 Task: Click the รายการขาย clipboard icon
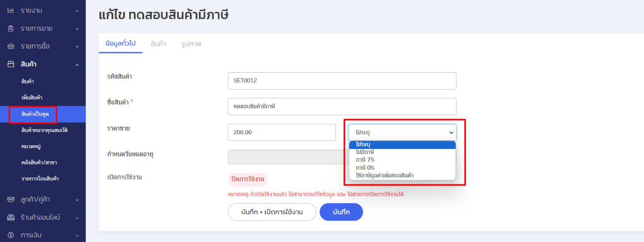[11, 29]
